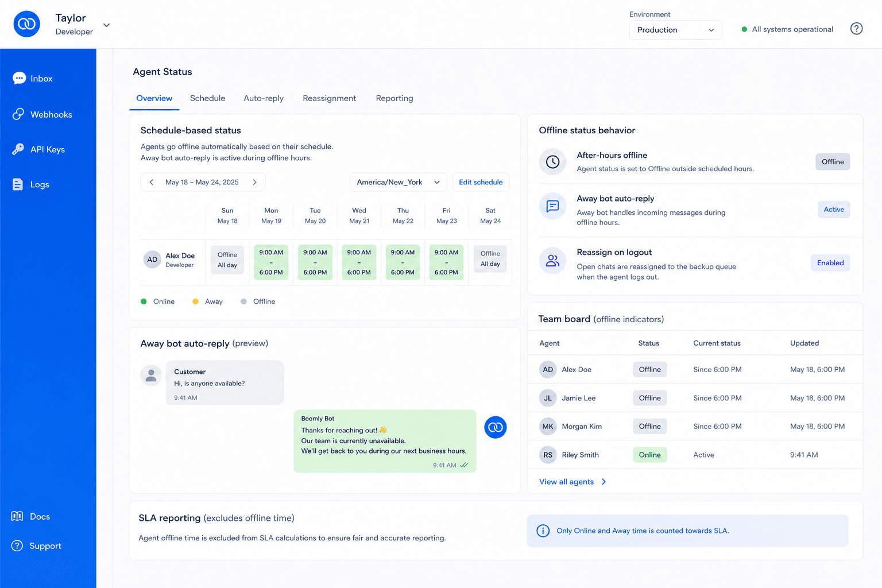Viewport: 882px width, 588px height.
Task: Click Riley Smith's Online status badge
Action: 649,455
